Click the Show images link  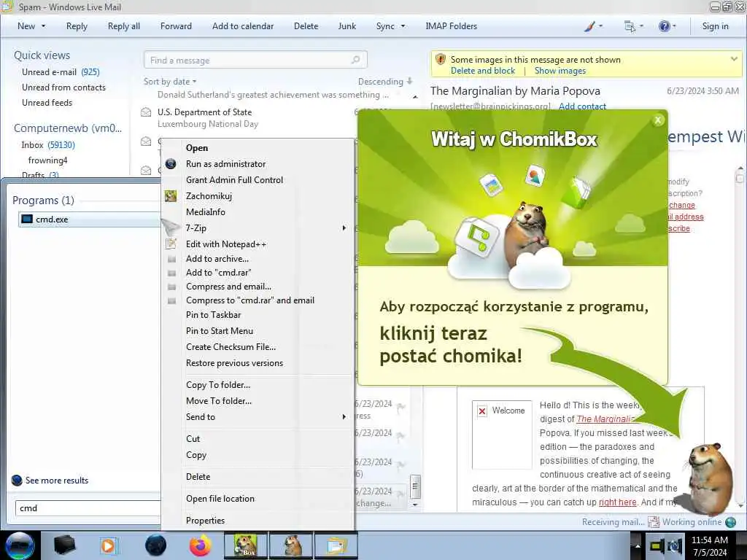point(560,71)
